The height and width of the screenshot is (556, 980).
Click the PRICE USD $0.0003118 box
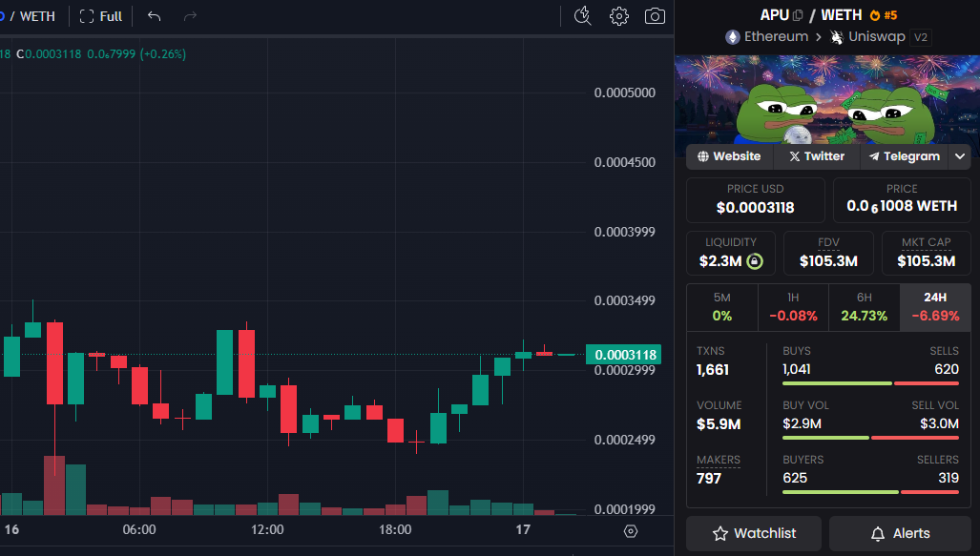pos(755,200)
